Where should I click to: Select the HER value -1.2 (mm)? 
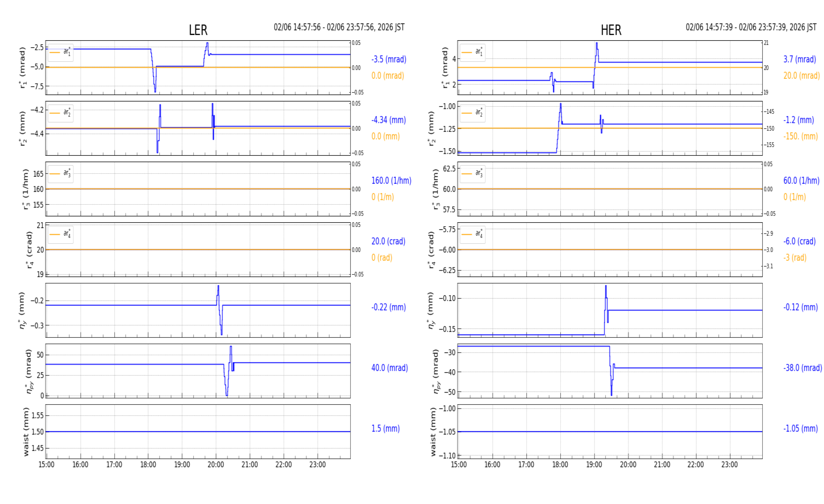pos(798,120)
